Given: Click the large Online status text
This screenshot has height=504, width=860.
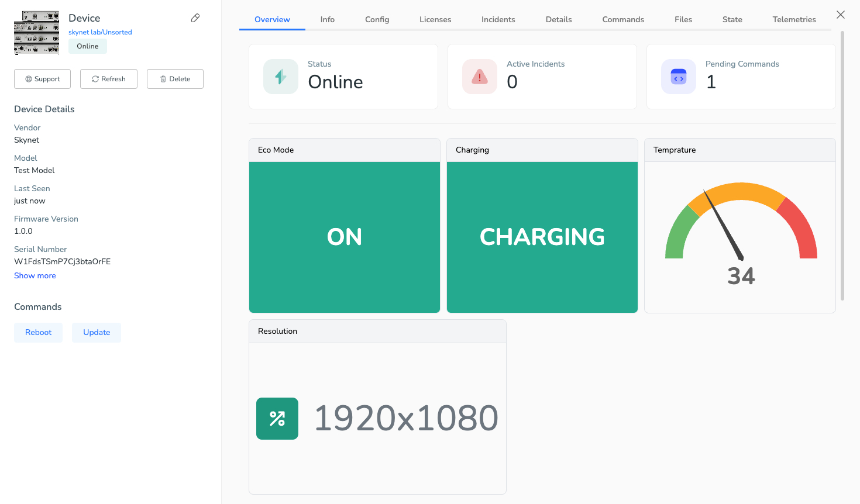Looking at the screenshot, I should pyautogui.click(x=336, y=82).
